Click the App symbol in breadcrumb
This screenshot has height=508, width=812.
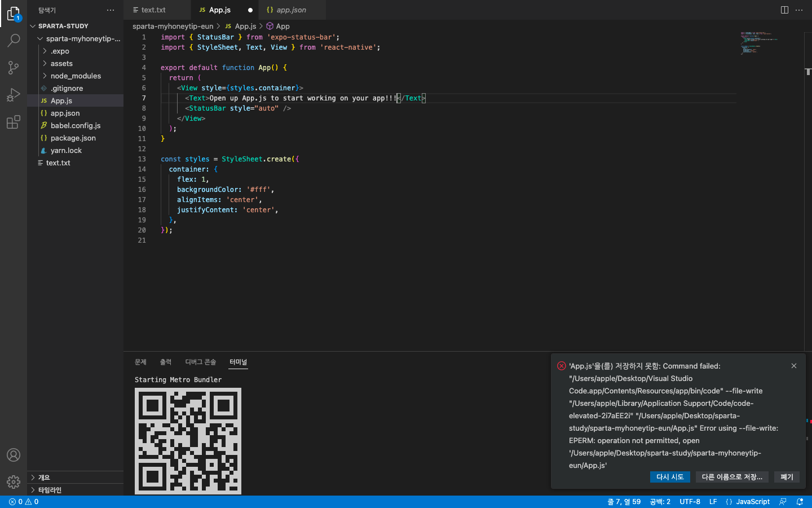coord(278,26)
